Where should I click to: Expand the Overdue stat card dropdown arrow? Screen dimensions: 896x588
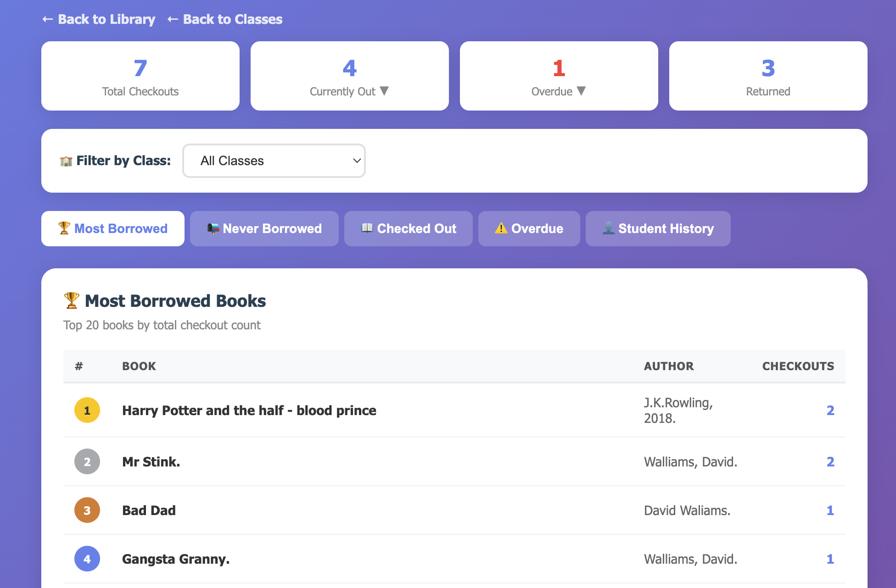582,91
